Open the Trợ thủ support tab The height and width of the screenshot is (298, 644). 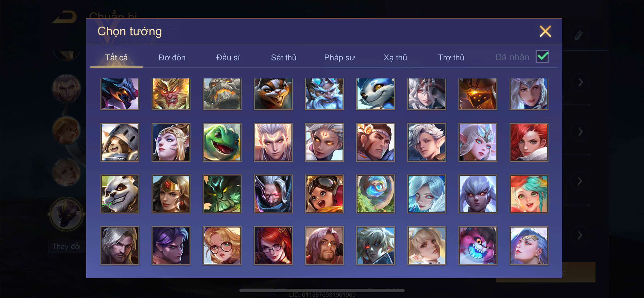[x=451, y=58]
